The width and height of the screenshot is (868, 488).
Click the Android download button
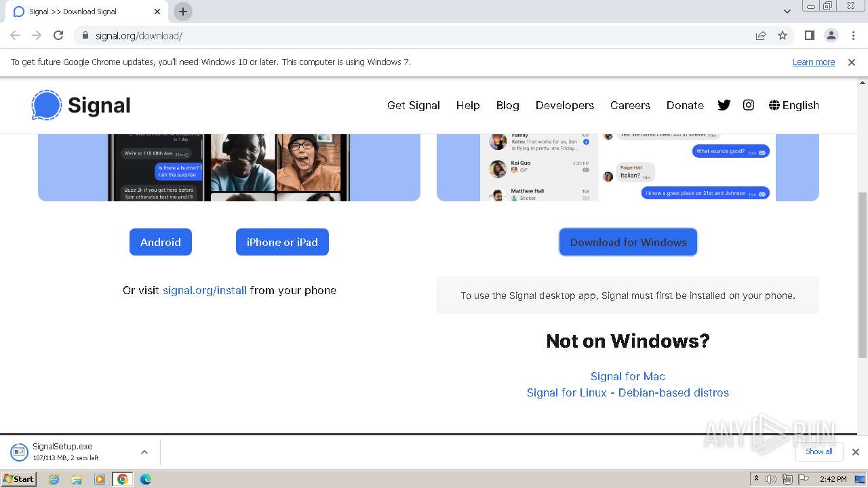[161, 242]
